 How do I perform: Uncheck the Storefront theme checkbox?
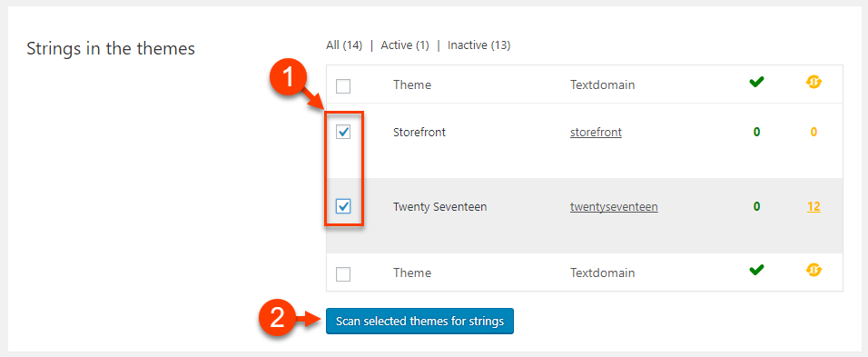344,132
